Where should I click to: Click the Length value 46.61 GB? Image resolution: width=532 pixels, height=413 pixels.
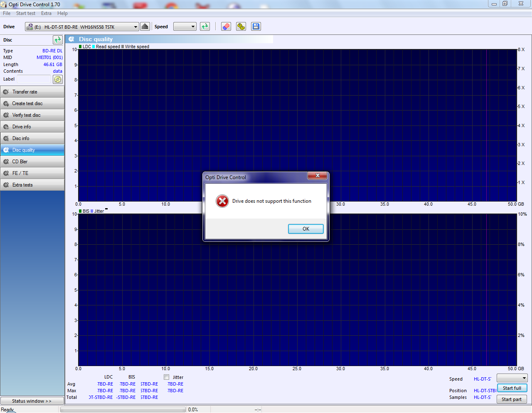(53, 64)
